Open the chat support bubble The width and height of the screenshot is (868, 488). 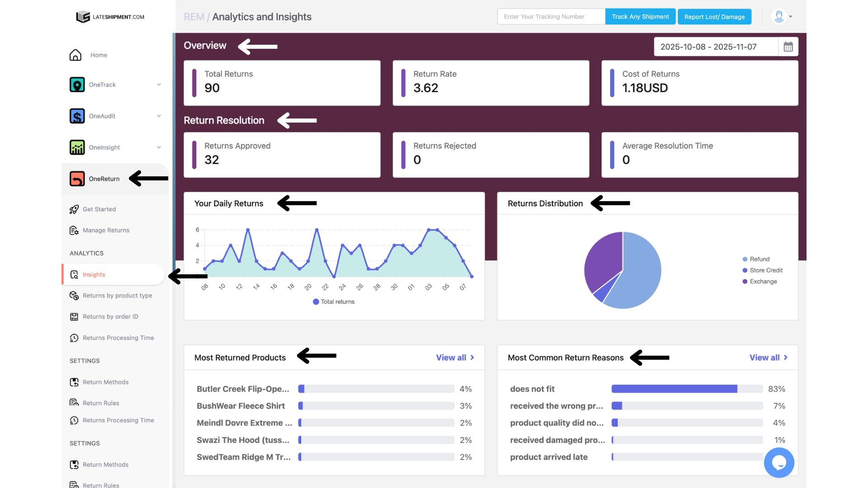coord(778,463)
